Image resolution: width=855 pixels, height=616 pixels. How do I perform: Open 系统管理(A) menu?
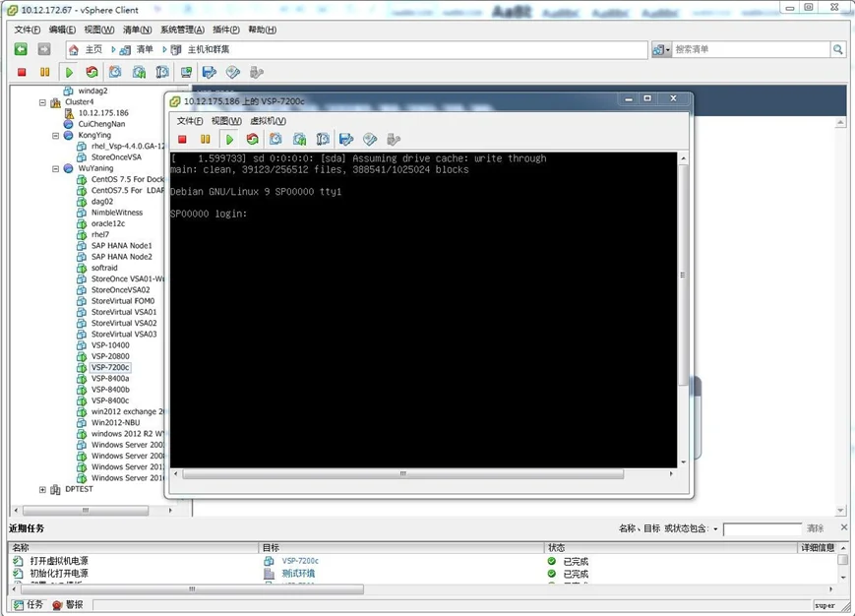(182, 30)
